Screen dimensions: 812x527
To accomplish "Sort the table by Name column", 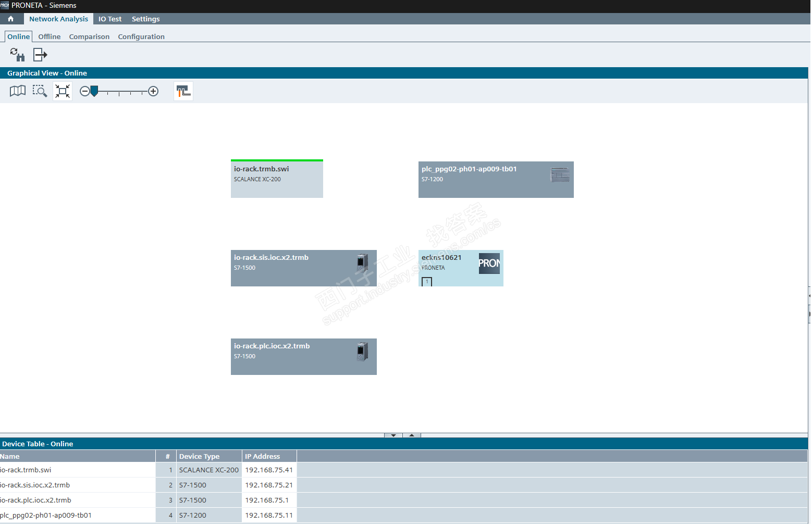I will click(78, 456).
